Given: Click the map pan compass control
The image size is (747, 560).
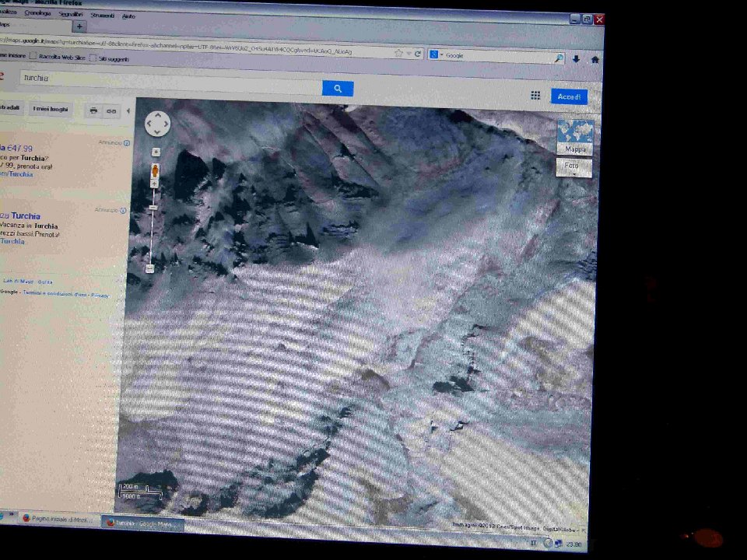Looking at the screenshot, I should coord(158,124).
